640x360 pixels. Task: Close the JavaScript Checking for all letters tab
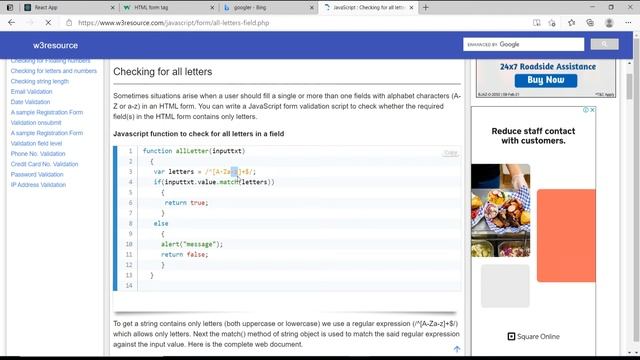[x=411, y=7]
